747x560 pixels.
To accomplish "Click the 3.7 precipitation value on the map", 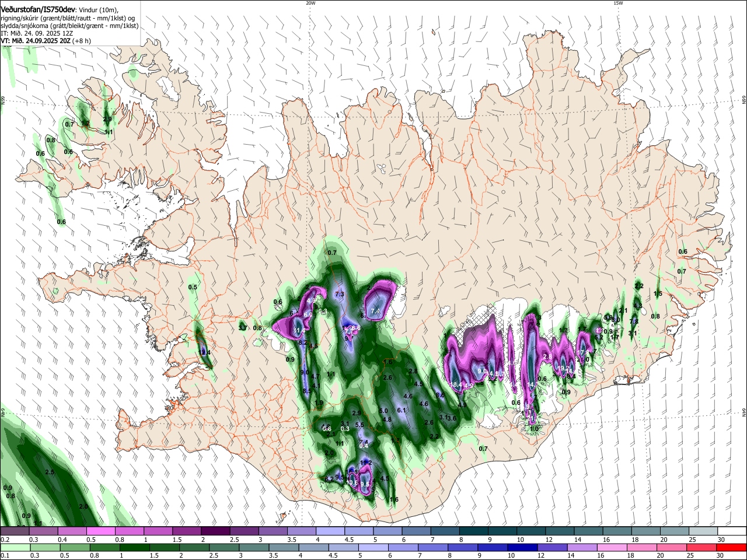I will pyautogui.click(x=242, y=328).
